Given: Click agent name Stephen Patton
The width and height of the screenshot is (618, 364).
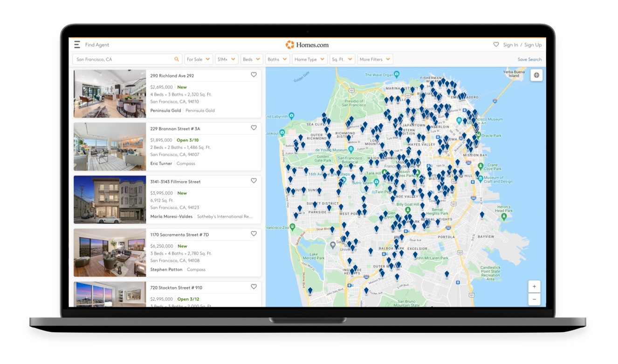Looking at the screenshot, I should pos(166,270).
